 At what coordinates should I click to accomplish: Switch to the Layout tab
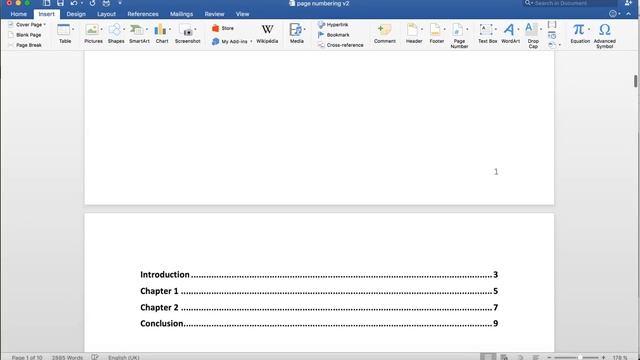point(106,14)
